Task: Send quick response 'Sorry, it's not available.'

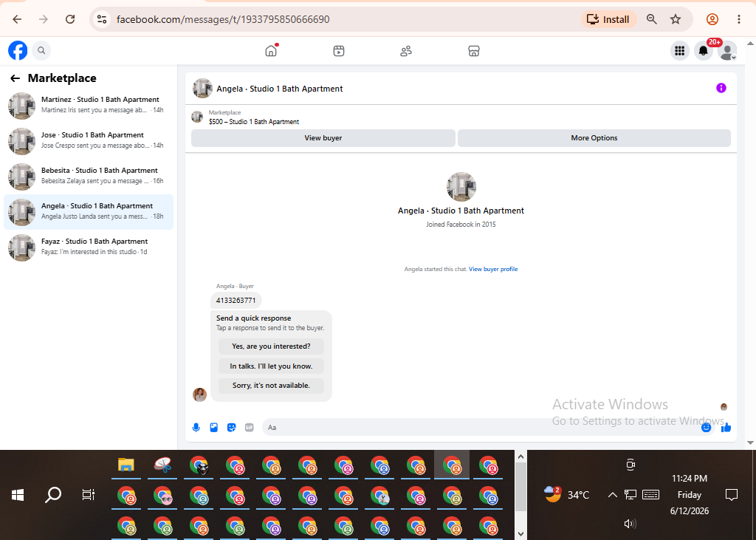Action: click(271, 386)
